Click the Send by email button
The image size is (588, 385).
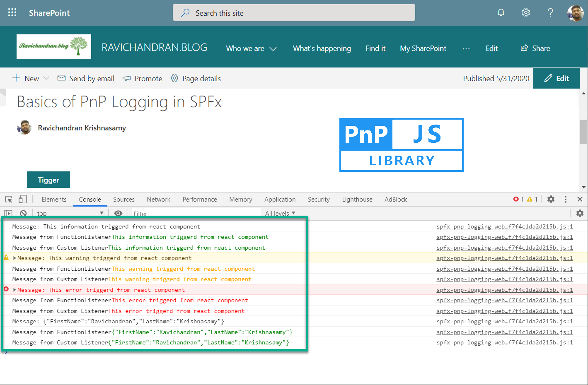[86, 79]
